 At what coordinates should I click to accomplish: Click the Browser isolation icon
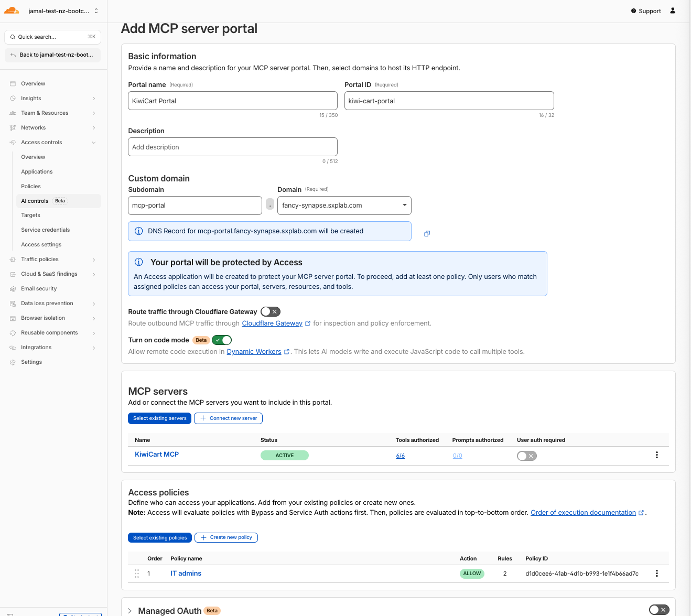point(13,318)
